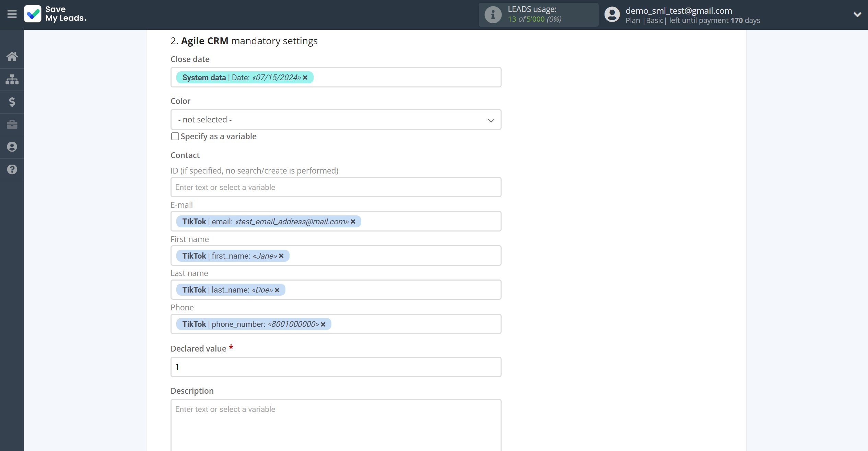Screen dimensions: 868x451
Task: Open briefcase icon in sidebar
Action: click(12, 124)
